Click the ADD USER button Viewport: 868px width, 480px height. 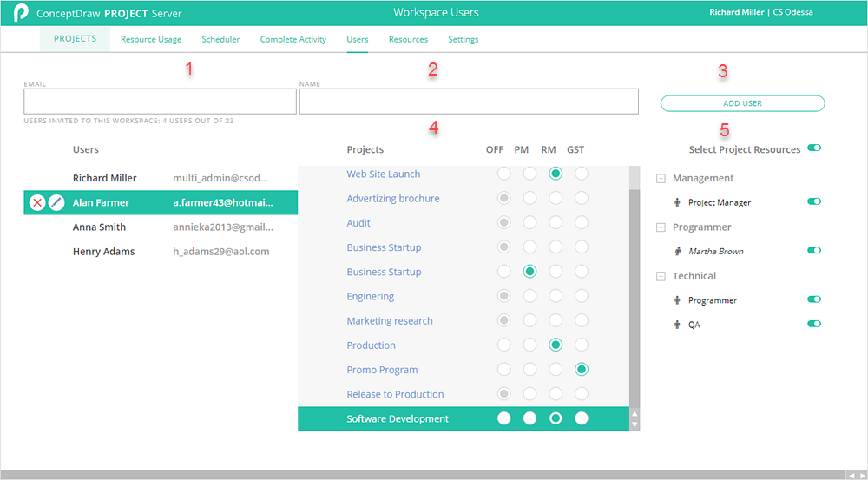[x=742, y=103]
